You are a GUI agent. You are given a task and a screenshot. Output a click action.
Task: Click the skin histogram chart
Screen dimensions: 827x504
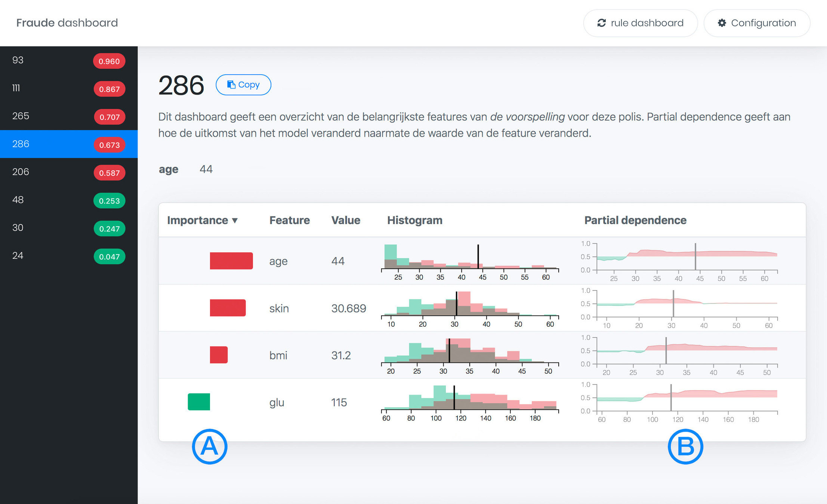coord(469,308)
